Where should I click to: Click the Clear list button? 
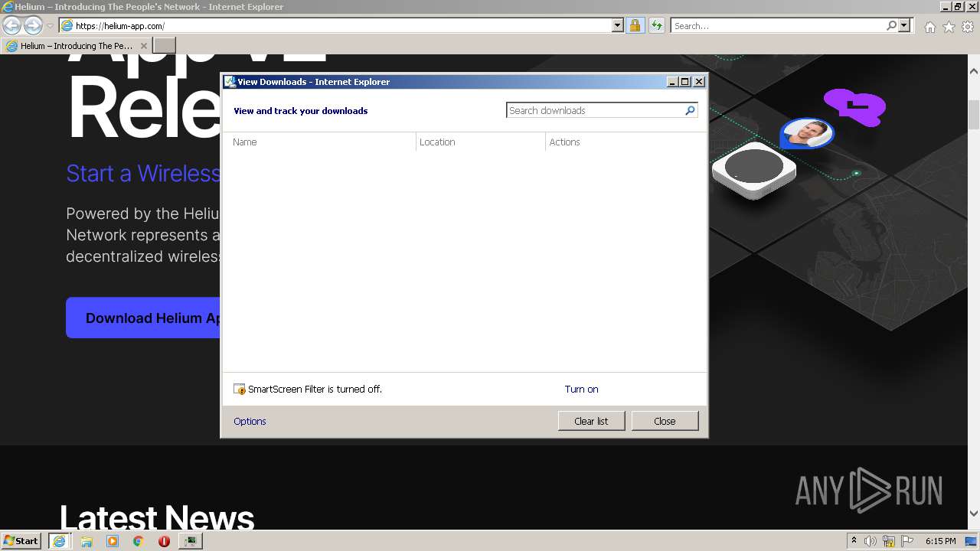click(x=591, y=421)
